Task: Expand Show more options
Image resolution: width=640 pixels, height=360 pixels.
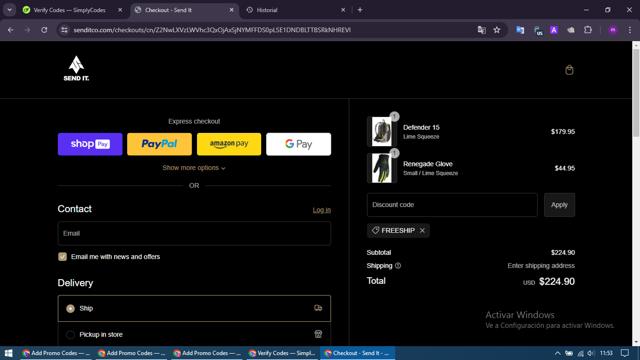Action: (x=194, y=168)
